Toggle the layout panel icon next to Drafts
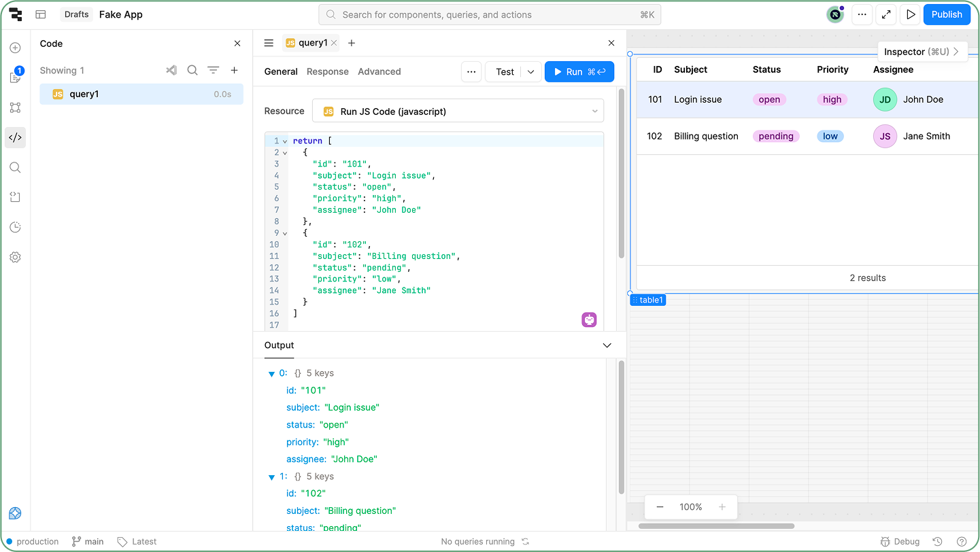 pyautogui.click(x=41, y=14)
